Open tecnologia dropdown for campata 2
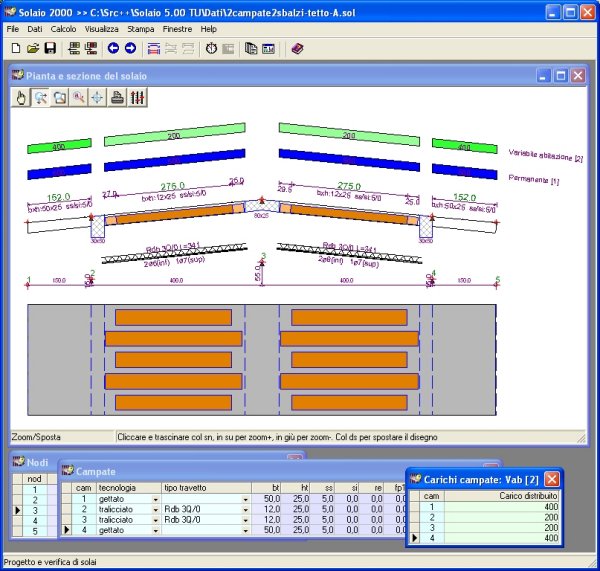This screenshot has height=571, width=600. (x=155, y=510)
